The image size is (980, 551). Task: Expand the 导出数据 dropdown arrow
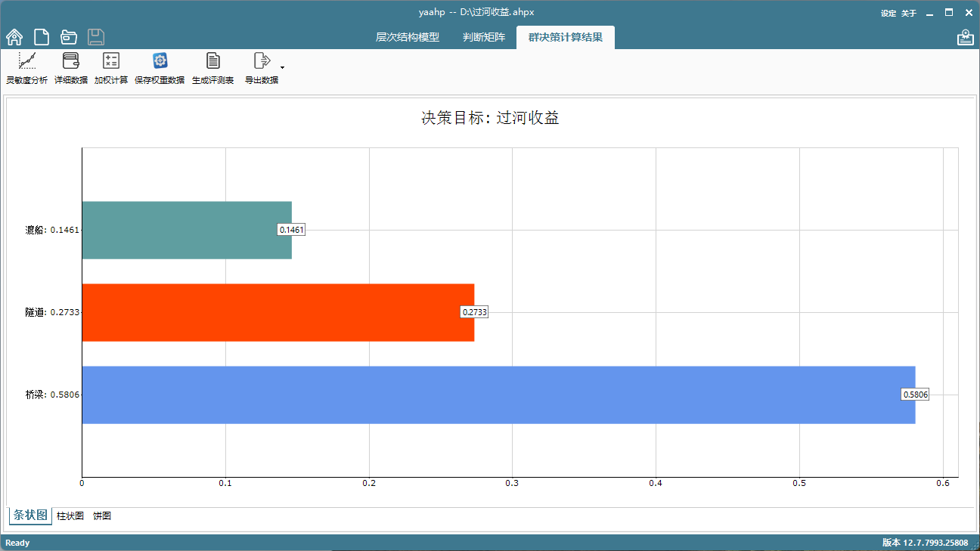point(282,68)
